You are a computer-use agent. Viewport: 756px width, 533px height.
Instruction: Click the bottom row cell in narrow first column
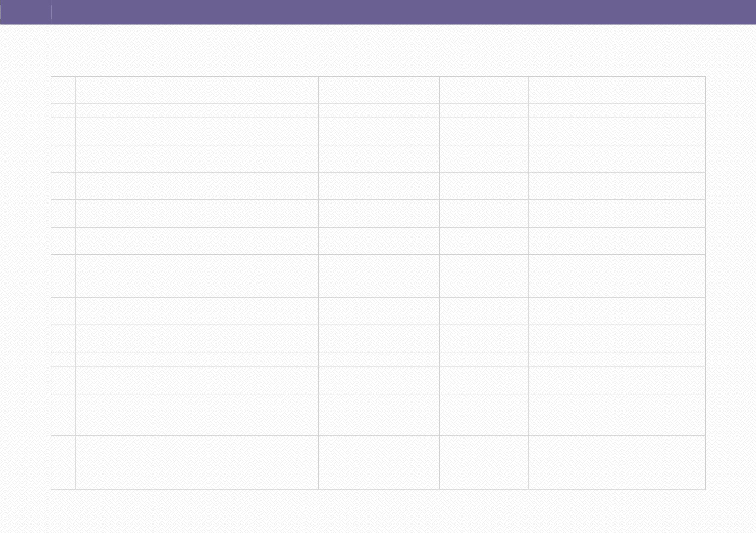click(x=63, y=462)
